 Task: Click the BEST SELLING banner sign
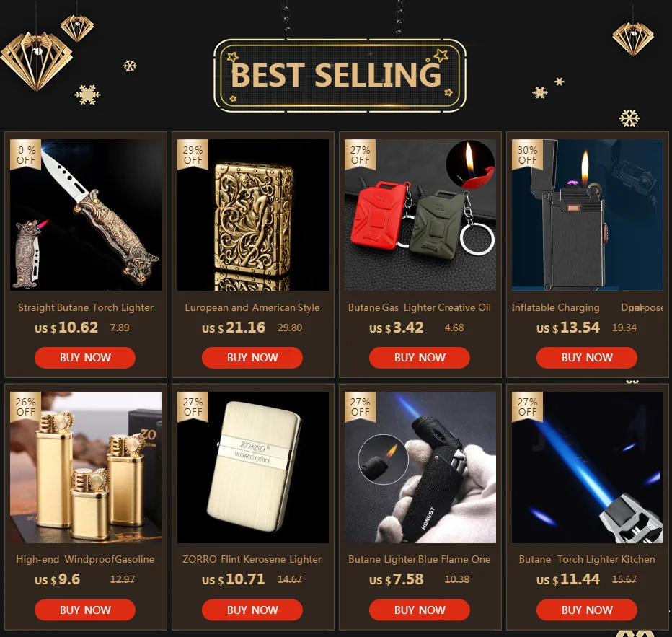(x=340, y=76)
